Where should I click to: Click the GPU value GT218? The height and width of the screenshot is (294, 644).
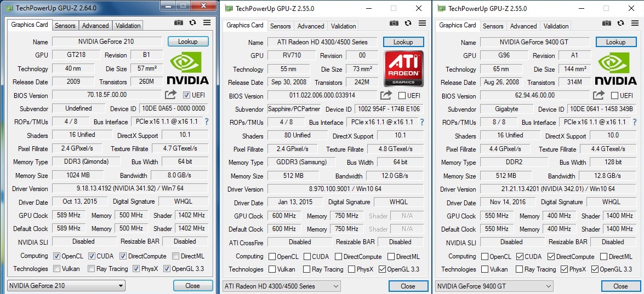point(76,55)
